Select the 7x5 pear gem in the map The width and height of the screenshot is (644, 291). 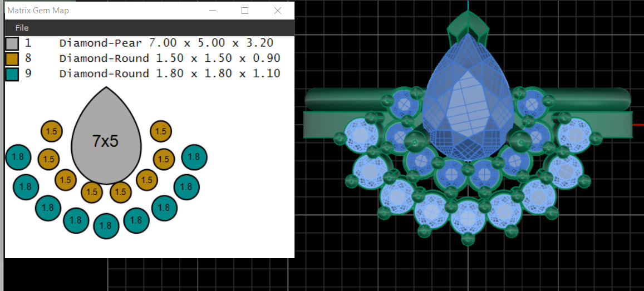point(106,135)
